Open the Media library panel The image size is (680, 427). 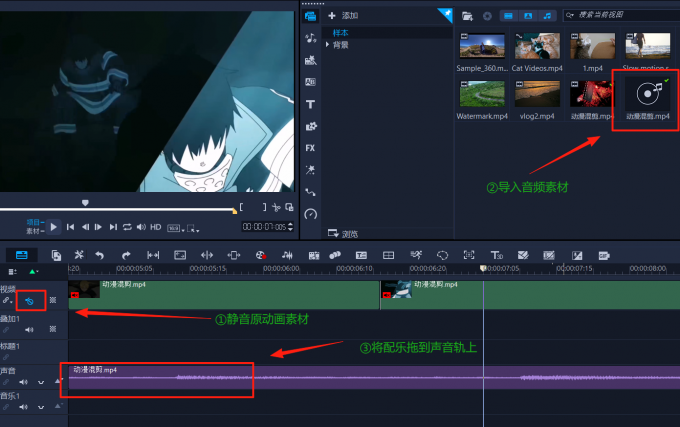pos(310,16)
